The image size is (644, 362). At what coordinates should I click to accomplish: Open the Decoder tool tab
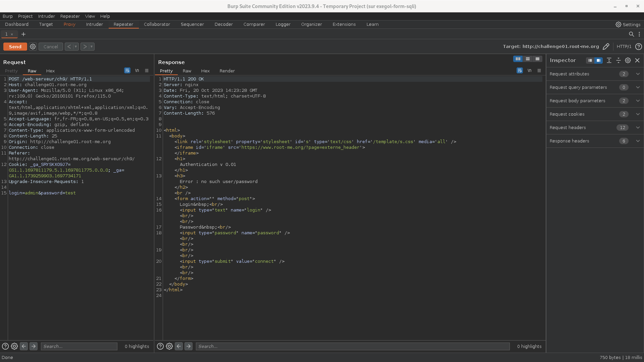coord(223,24)
